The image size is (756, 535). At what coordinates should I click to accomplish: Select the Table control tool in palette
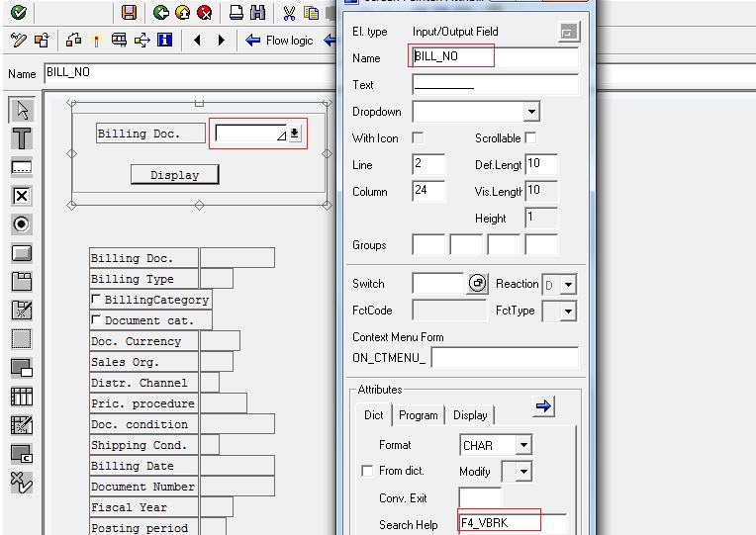(x=21, y=397)
